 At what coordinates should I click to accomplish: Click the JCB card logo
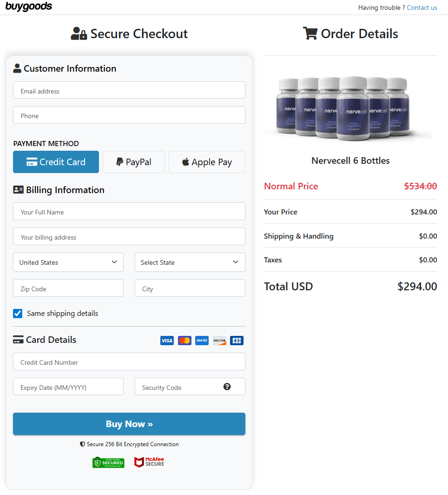pos(237,341)
